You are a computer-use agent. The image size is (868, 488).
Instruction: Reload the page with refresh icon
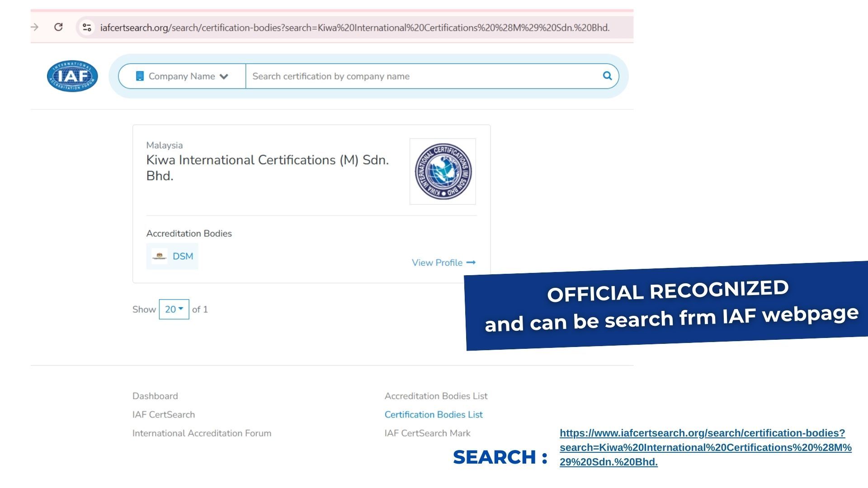point(58,27)
